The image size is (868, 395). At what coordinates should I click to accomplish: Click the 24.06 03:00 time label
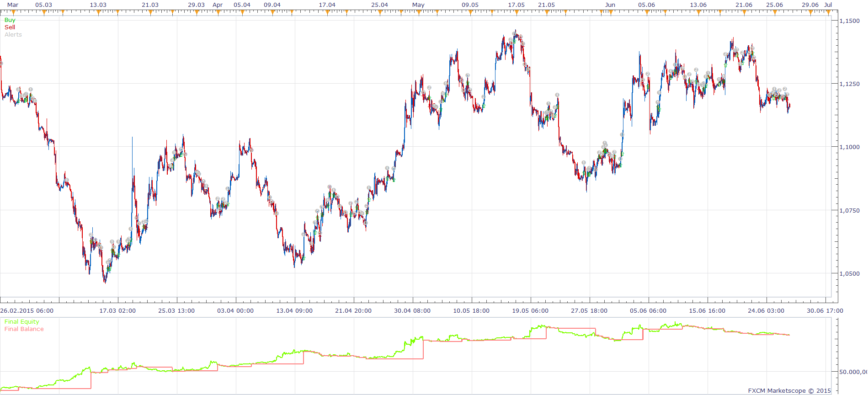click(766, 311)
